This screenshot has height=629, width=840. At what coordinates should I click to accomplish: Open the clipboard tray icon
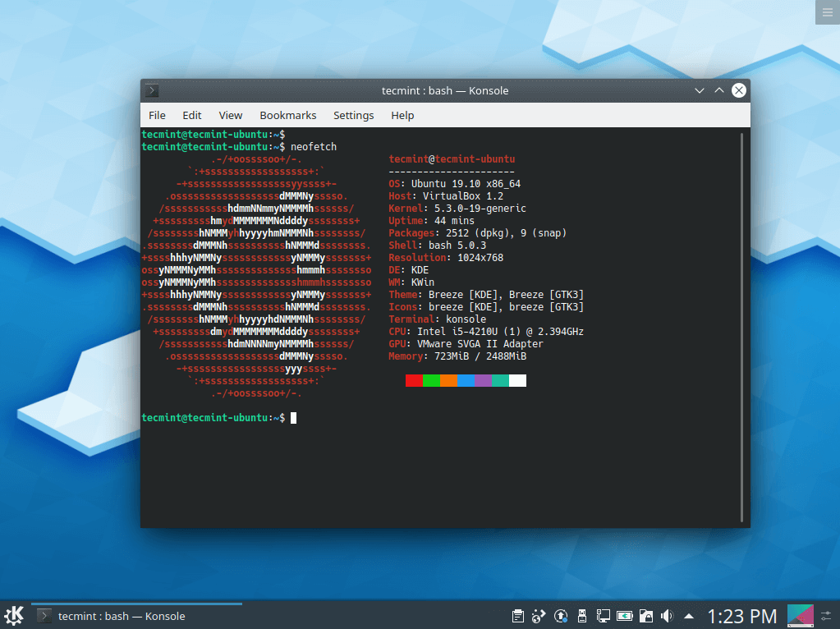(x=518, y=615)
